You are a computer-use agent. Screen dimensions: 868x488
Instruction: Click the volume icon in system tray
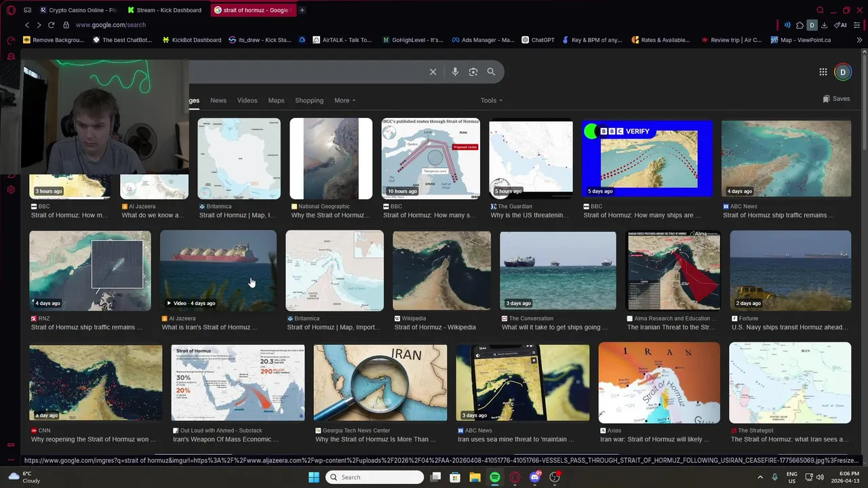(820, 477)
